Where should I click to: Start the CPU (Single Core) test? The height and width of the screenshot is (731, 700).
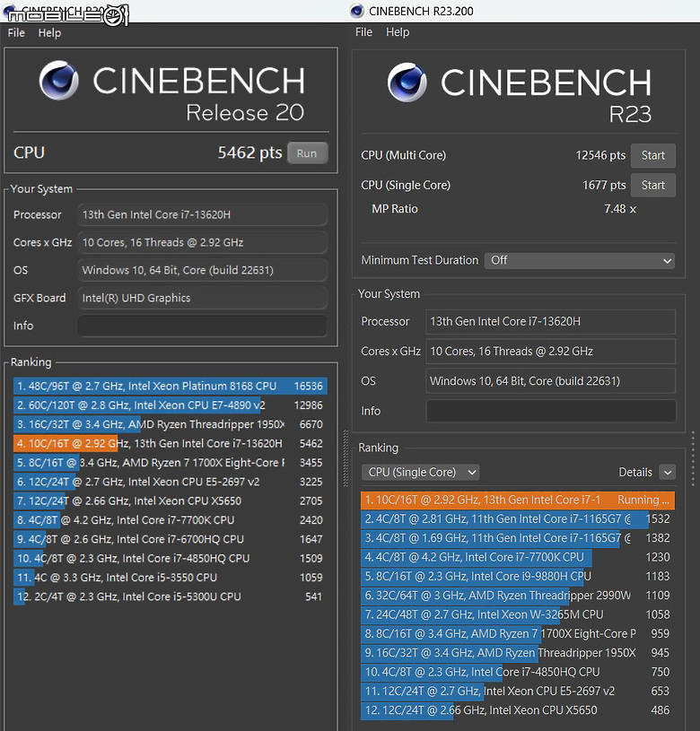653,186
